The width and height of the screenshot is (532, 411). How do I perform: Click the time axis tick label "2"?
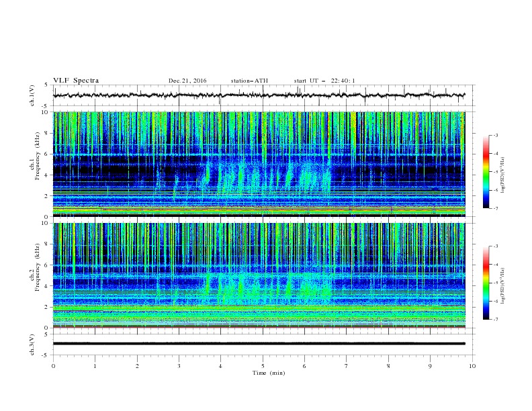point(137,366)
